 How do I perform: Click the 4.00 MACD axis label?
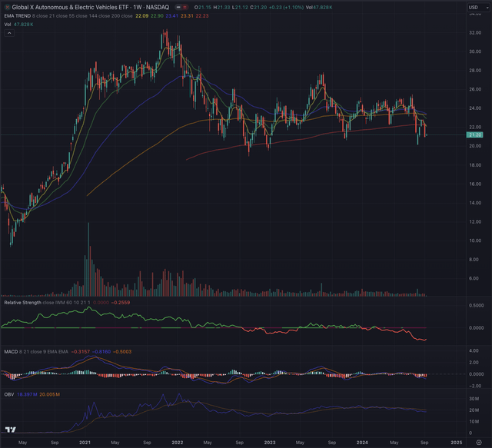(474, 350)
